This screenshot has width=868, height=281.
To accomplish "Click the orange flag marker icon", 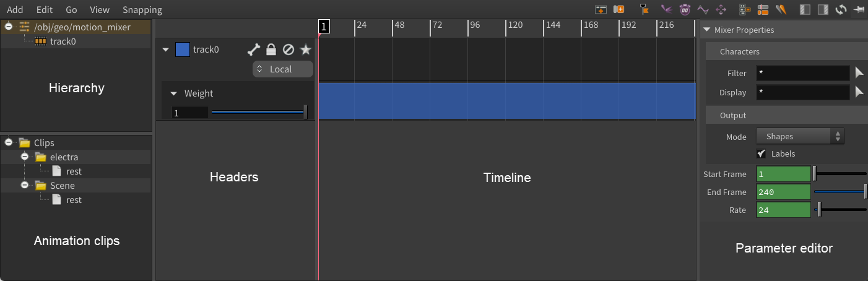I will click(x=644, y=9).
